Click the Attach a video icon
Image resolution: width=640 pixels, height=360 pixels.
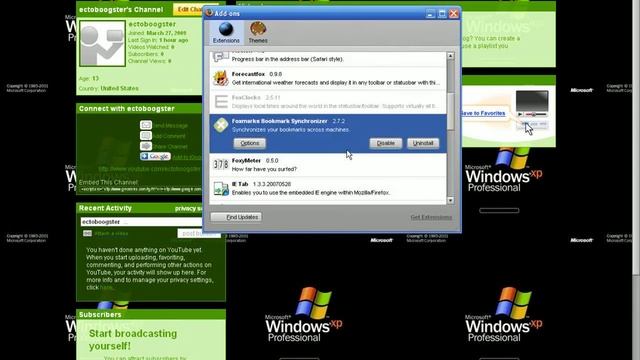[87, 233]
